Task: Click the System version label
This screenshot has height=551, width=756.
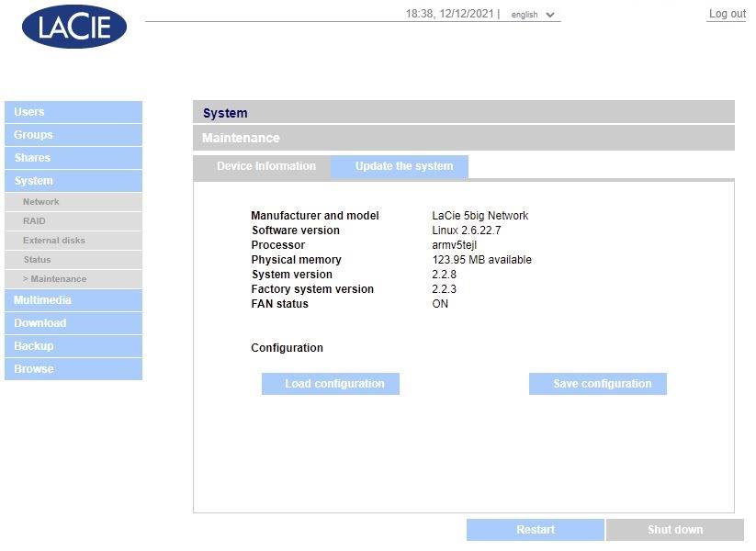Action: tap(292, 275)
